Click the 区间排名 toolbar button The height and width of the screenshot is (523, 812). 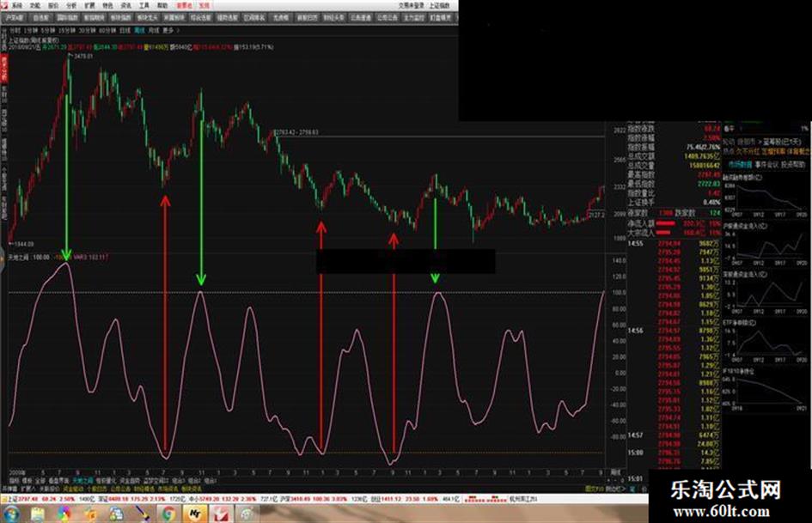point(254,18)
